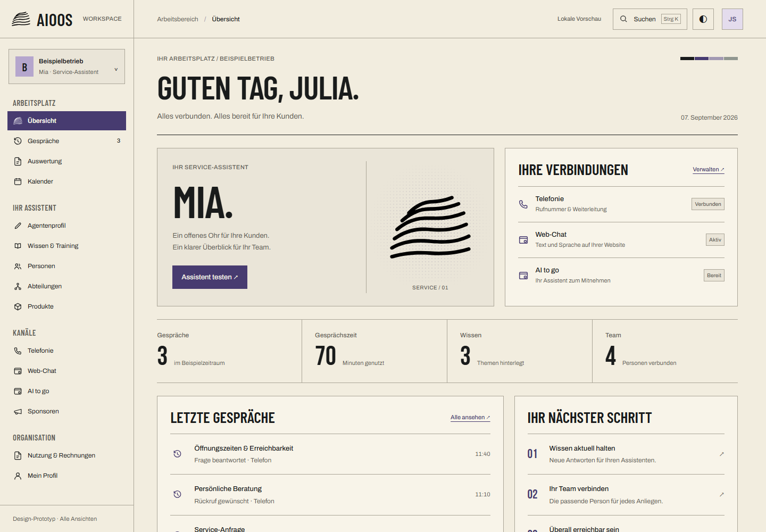Click the history icon beside Persönliche Beratung

(x=178, y=494)
